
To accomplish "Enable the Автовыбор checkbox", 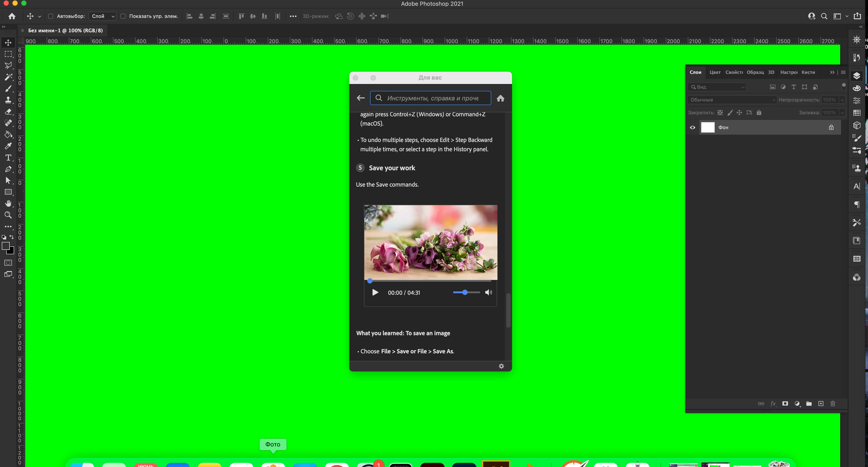I will pyautogui.click(x=51, y=16).
